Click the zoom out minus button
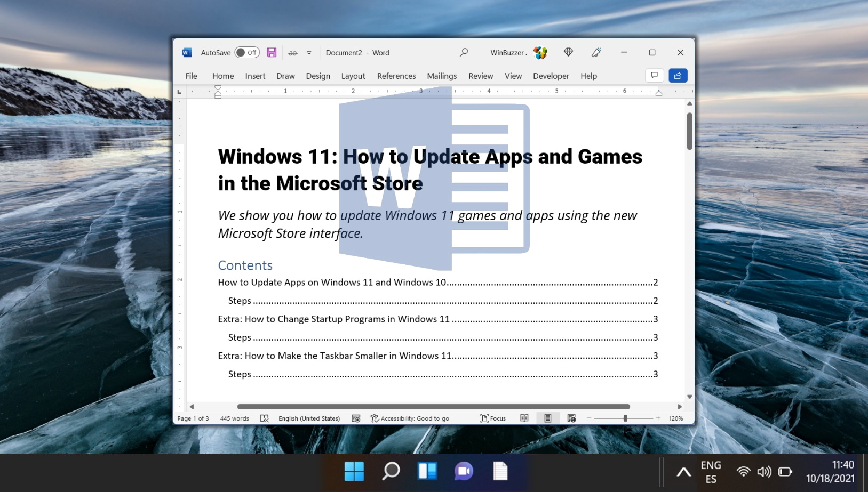The height and width of the screenshot is (492, 868). [x=589, y=418]
